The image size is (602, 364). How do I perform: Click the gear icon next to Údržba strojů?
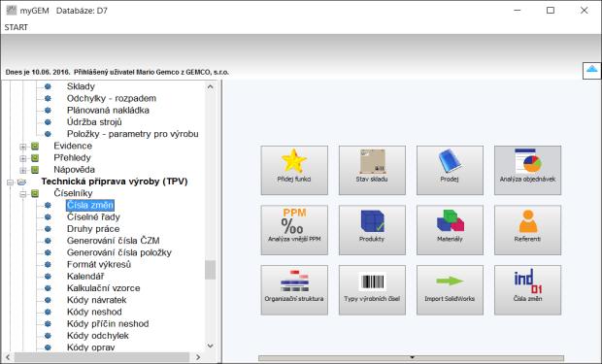coord(48,122)
